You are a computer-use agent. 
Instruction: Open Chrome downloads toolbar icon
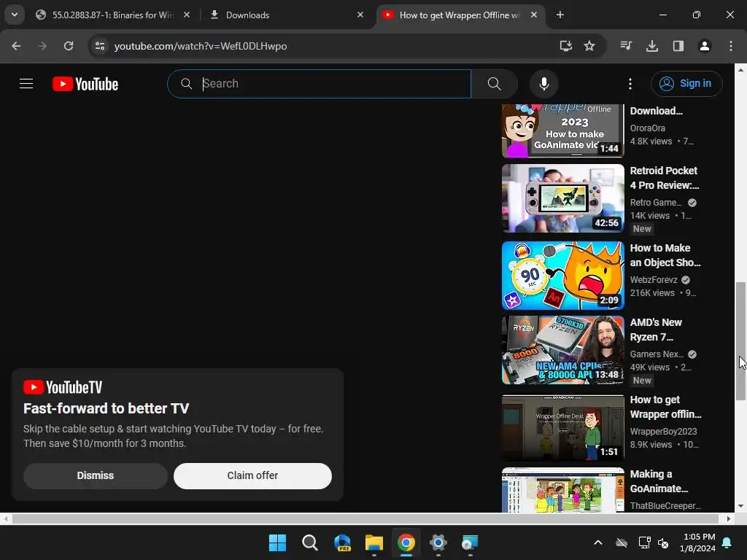652,46
